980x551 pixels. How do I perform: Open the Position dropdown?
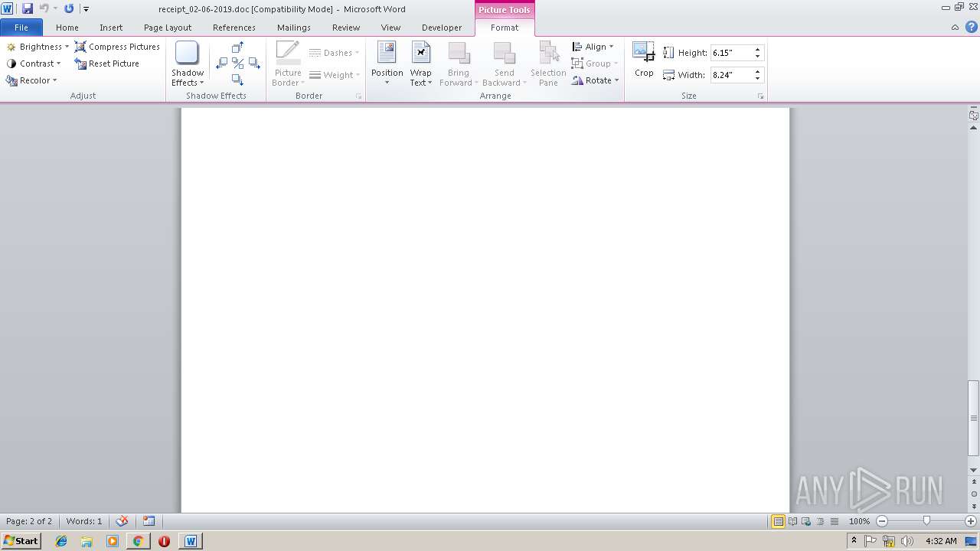click(x=387, y=64)
